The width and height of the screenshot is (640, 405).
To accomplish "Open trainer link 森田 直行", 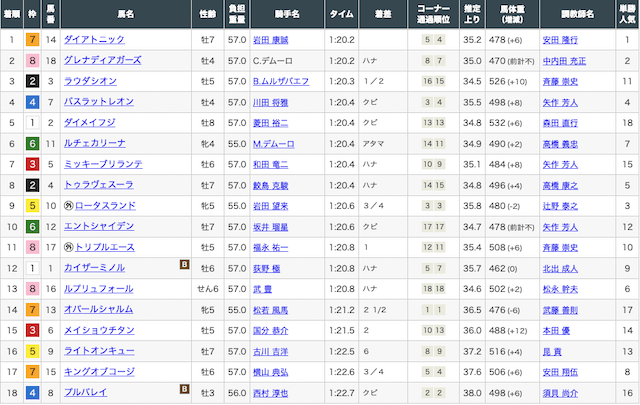I will pyautogui.click(x=560, y=123).
